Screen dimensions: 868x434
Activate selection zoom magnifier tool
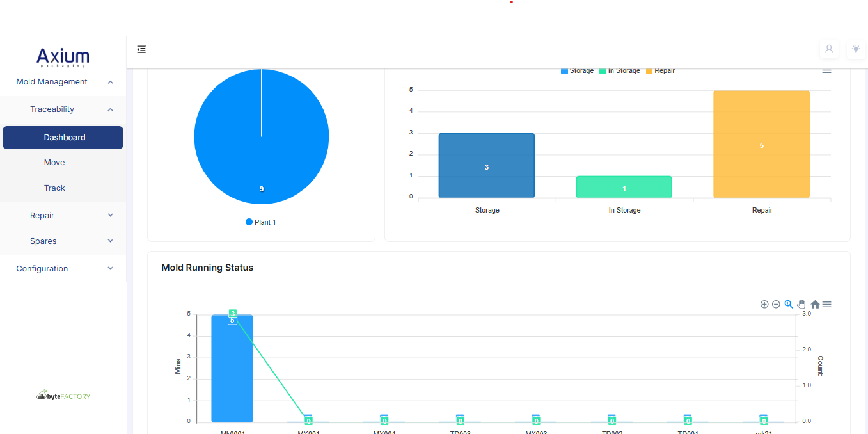point(789,304)
